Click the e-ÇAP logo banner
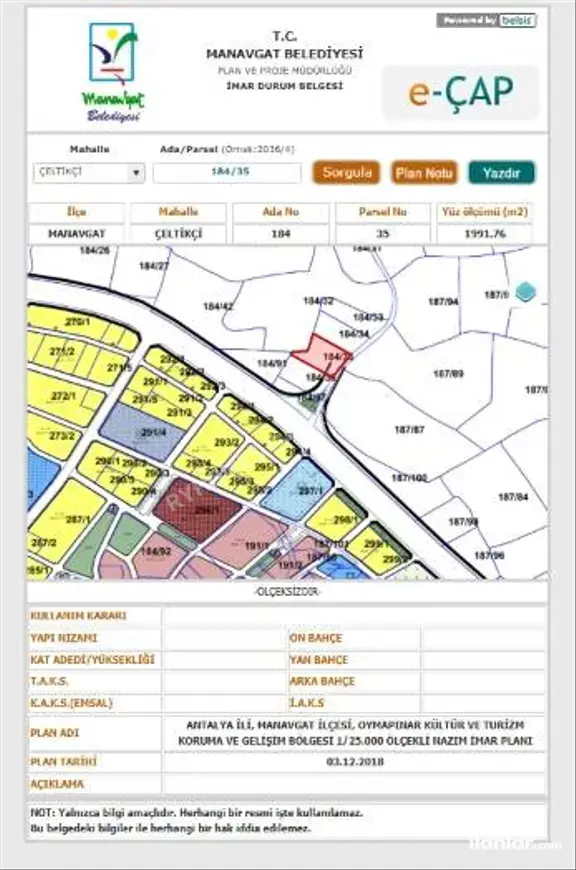576x870 pixels. coord(461,92)
